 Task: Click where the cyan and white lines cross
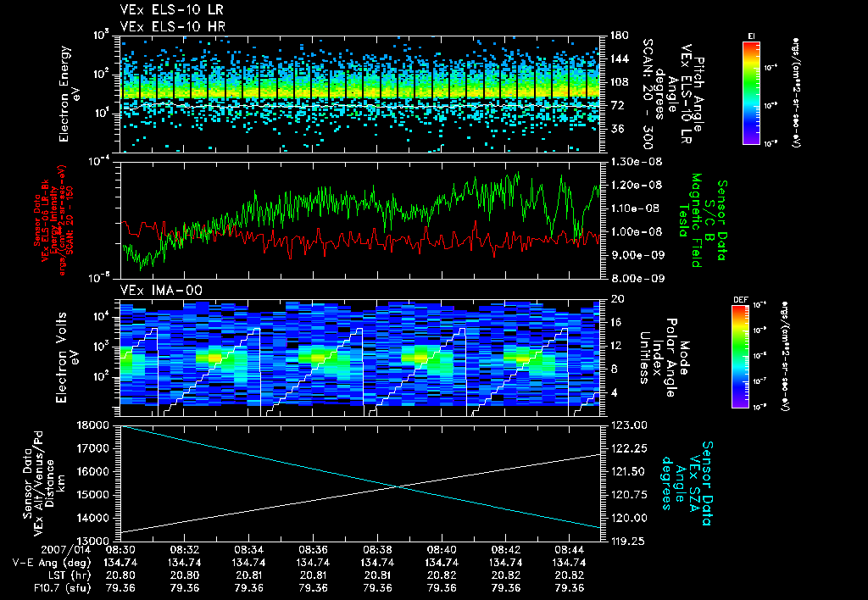[x=398, y=486]
